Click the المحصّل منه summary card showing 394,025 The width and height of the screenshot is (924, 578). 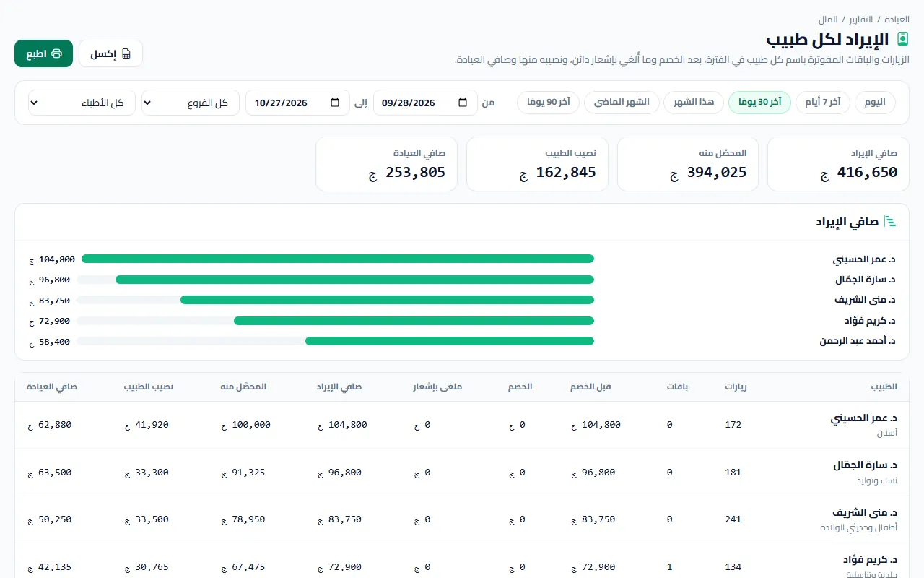click(x=687, y=164)
